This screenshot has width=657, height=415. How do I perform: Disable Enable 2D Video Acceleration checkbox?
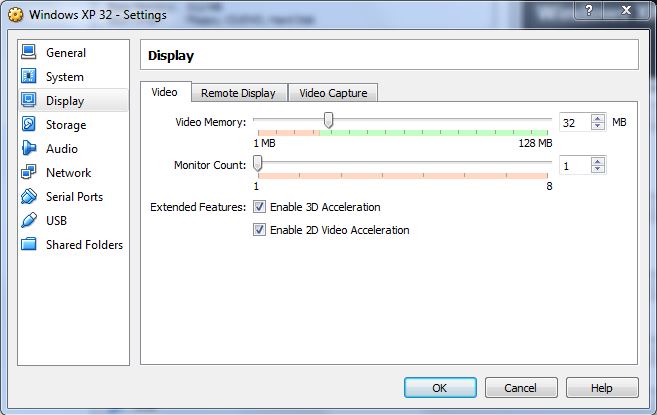259,230
